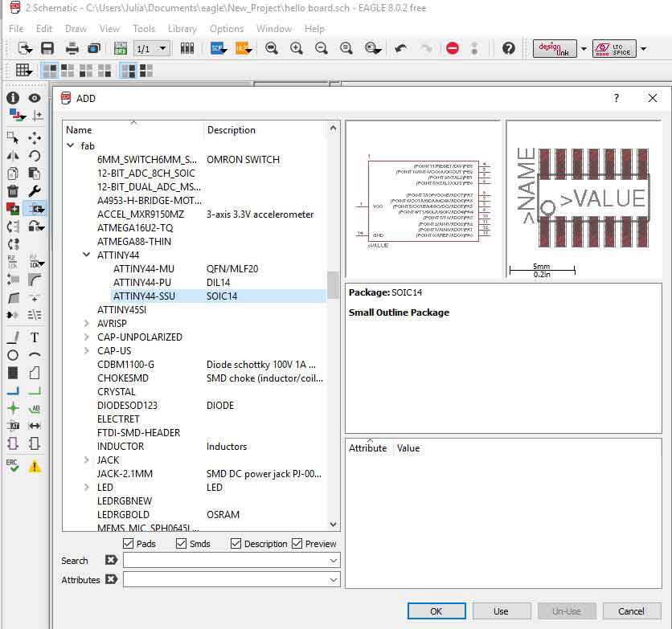
Task: Click the Zoom in magnifier icon
Action: tap(296, 48)
